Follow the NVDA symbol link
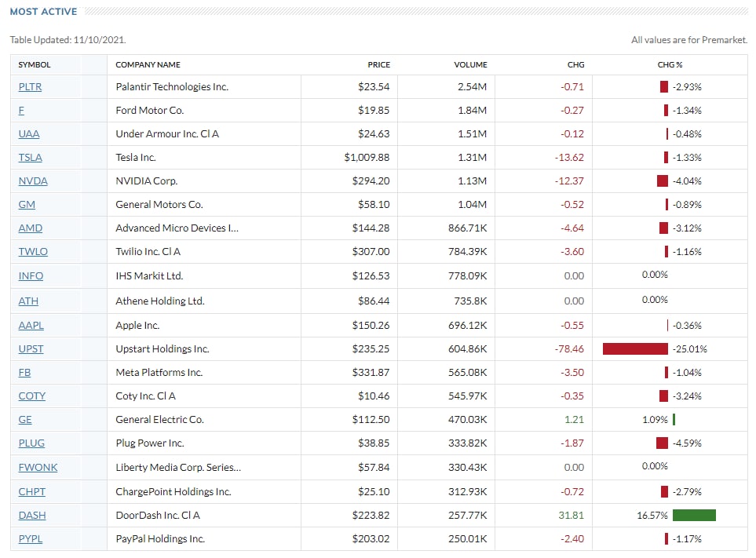 (33, 181)
